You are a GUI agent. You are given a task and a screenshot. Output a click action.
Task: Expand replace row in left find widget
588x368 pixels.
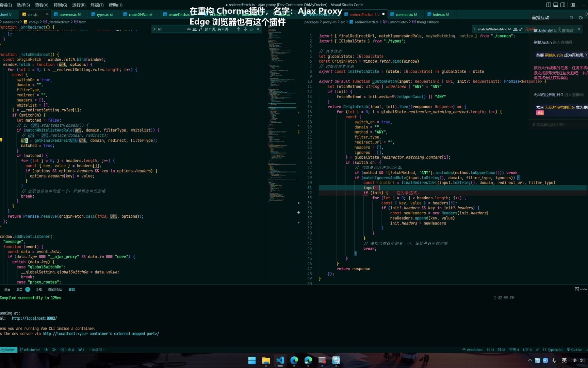154,29
